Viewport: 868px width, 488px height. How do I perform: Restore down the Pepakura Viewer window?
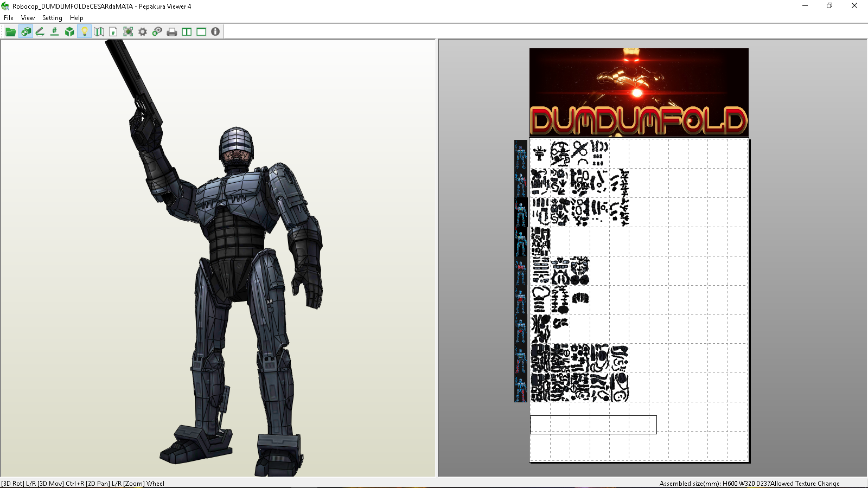click(829, 6)
